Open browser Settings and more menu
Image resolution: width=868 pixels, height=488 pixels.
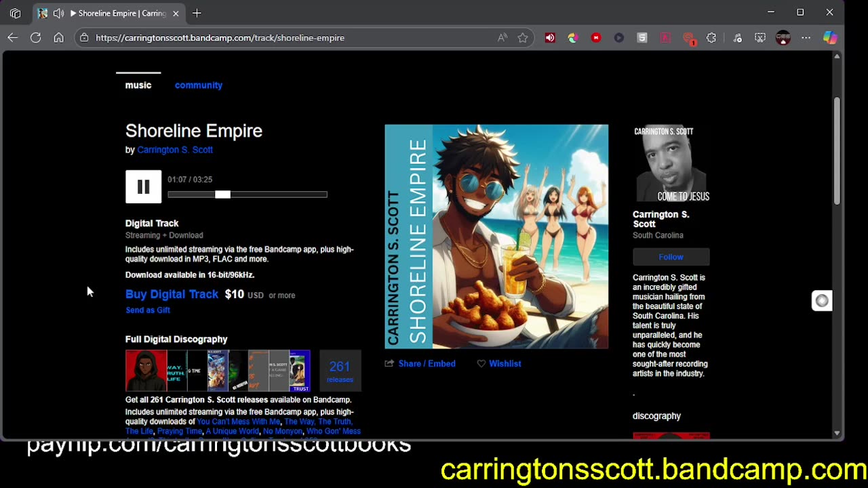click(806, 38)
